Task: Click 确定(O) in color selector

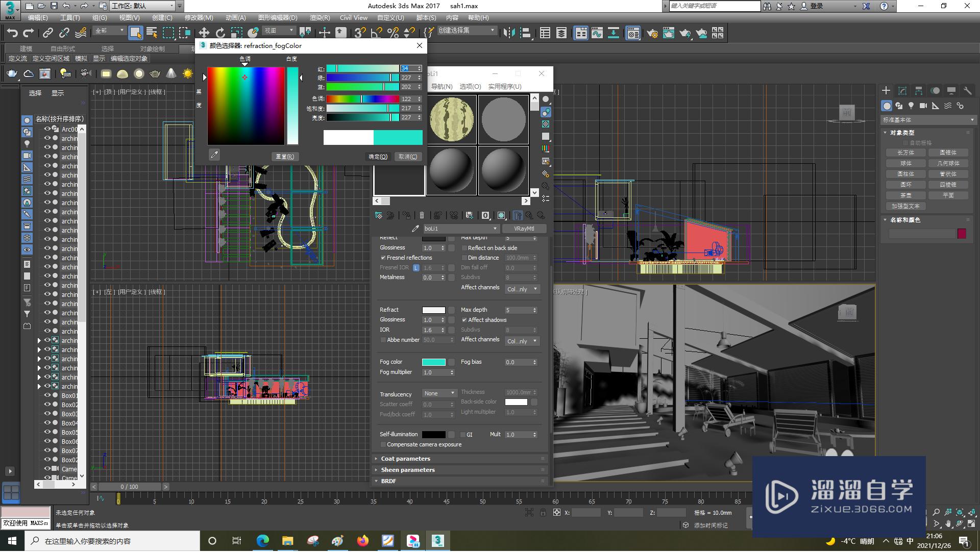Action: (x=378, y=157)
